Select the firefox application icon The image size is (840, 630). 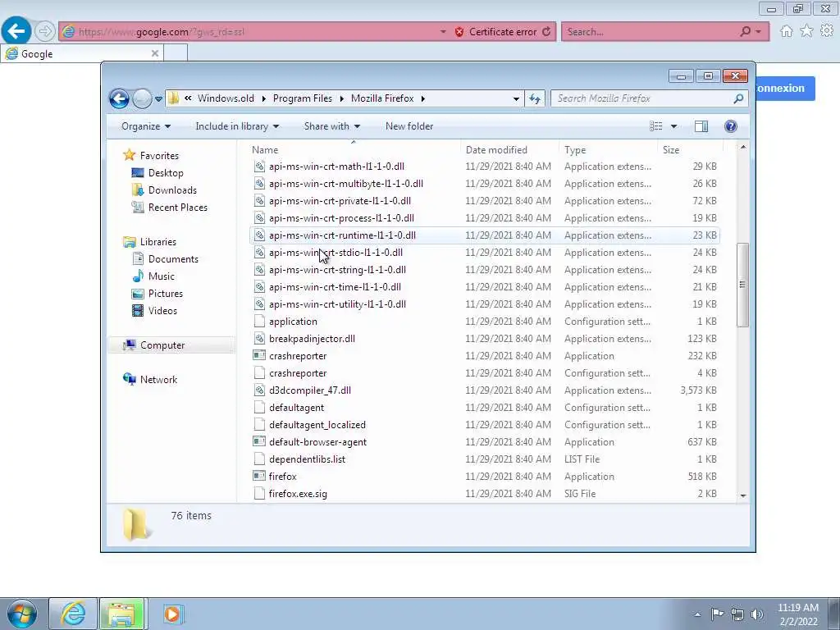(259, 477)
